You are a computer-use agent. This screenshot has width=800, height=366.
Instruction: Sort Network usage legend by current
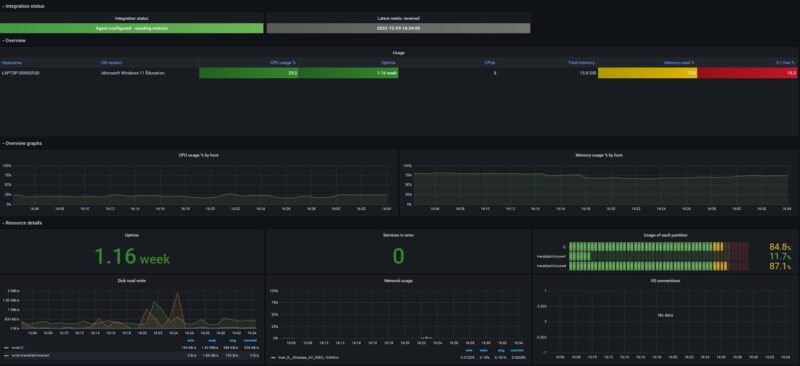point(517,350)
